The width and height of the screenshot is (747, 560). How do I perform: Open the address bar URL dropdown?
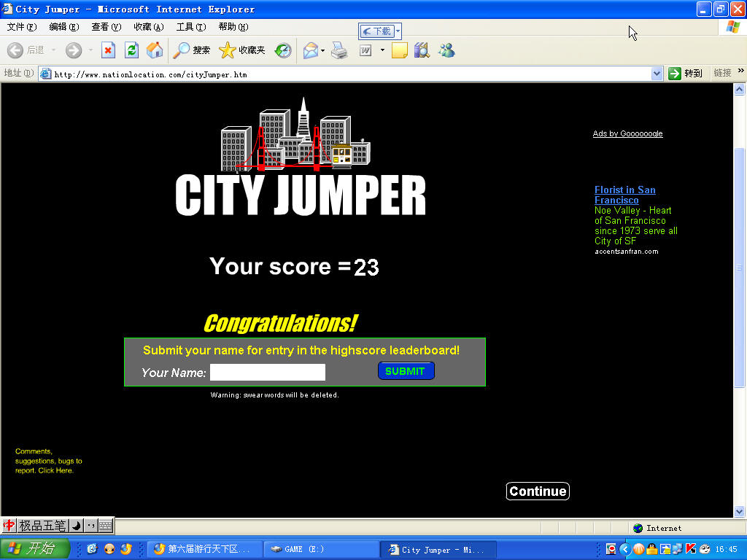pyautogui.click(x=657, y=74)
